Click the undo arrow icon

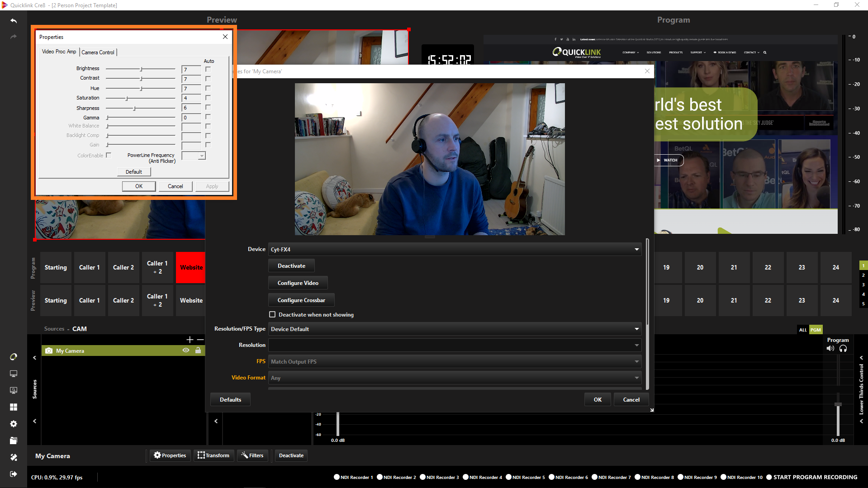tap(14, 21)
